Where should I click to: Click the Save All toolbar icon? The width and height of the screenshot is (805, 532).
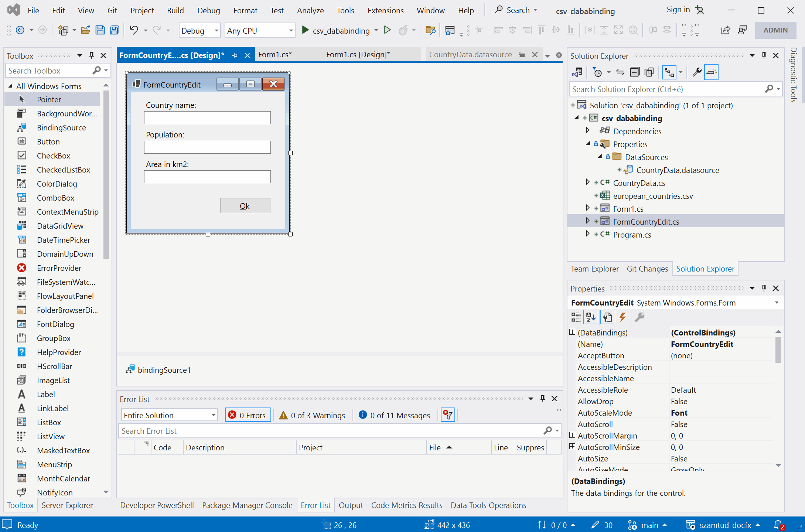pos(115,30)
